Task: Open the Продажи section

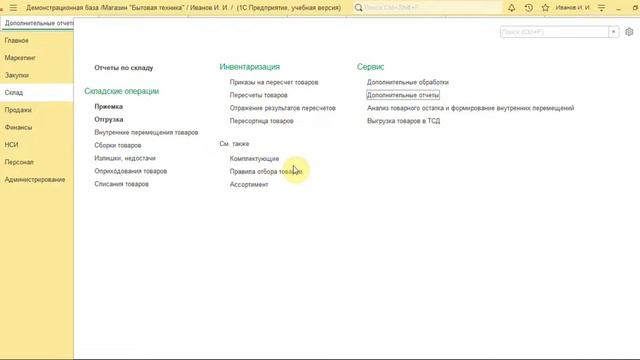Action: (x=18, y=110)
